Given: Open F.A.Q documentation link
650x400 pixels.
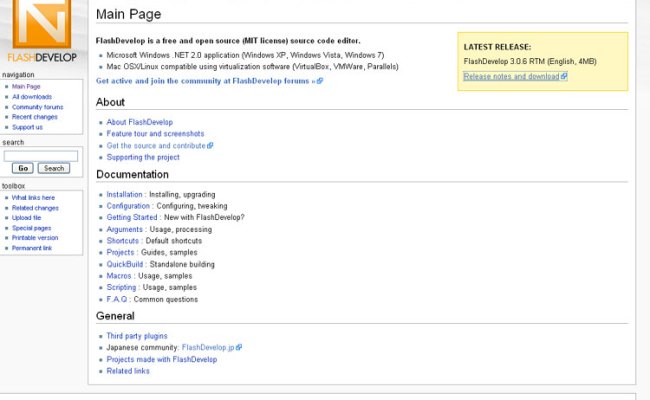Looking at the screenshot, I should 117,299.
